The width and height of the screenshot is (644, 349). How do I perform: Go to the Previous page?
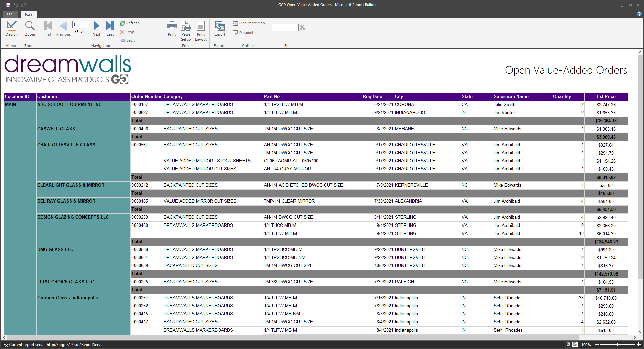63,29
